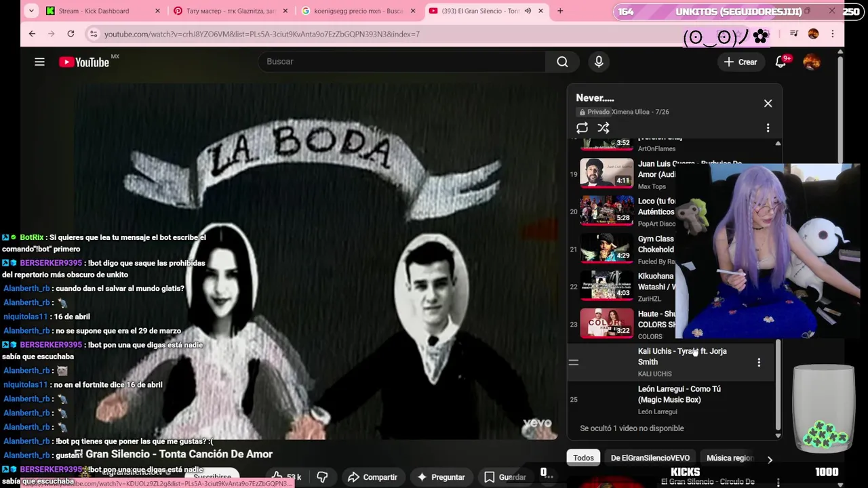Reload the current page
The height and width of the screenshot is (488, 868).
(71, 33)
